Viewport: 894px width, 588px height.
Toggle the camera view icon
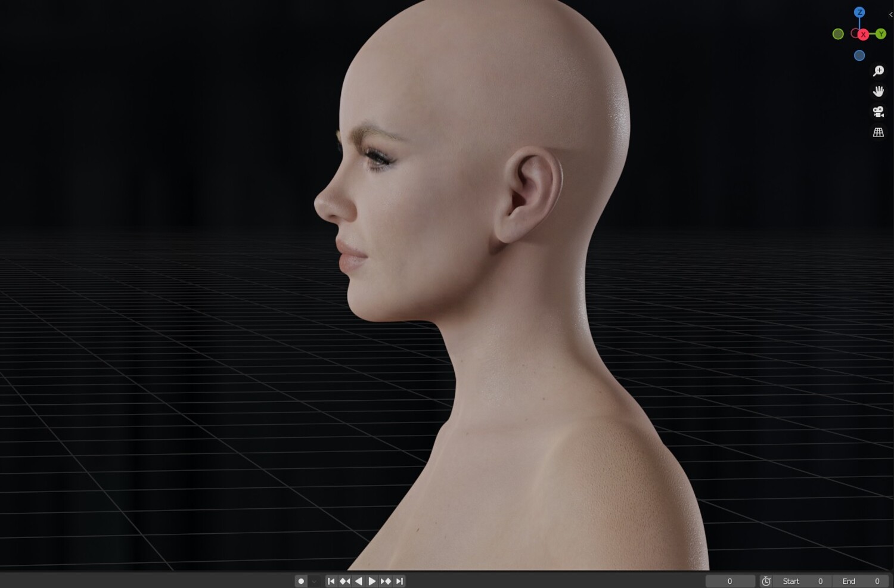(878, 111)
